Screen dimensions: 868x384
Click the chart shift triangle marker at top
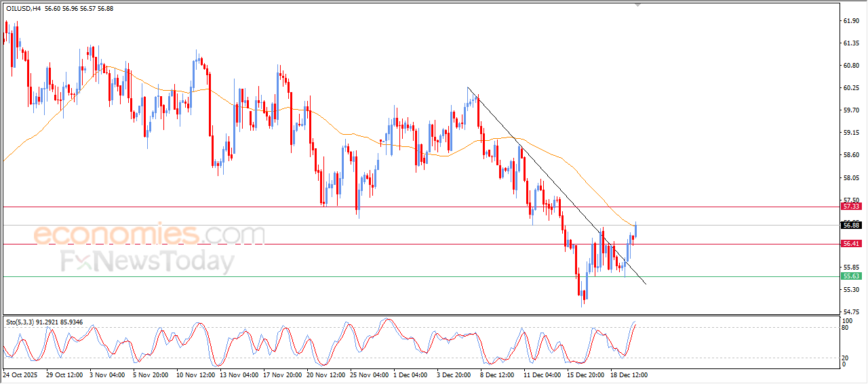pos(637,4)
